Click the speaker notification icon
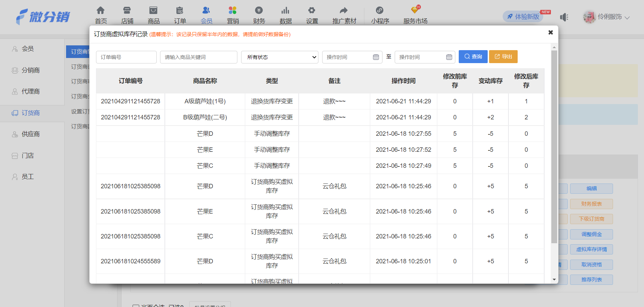Viewport: 644px width, 307px height. tap(564, 17)
